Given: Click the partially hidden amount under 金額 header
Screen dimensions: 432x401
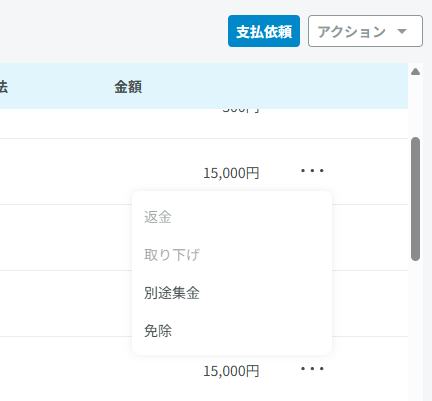Looking at the screenshot, I should [x=241, y=111].
